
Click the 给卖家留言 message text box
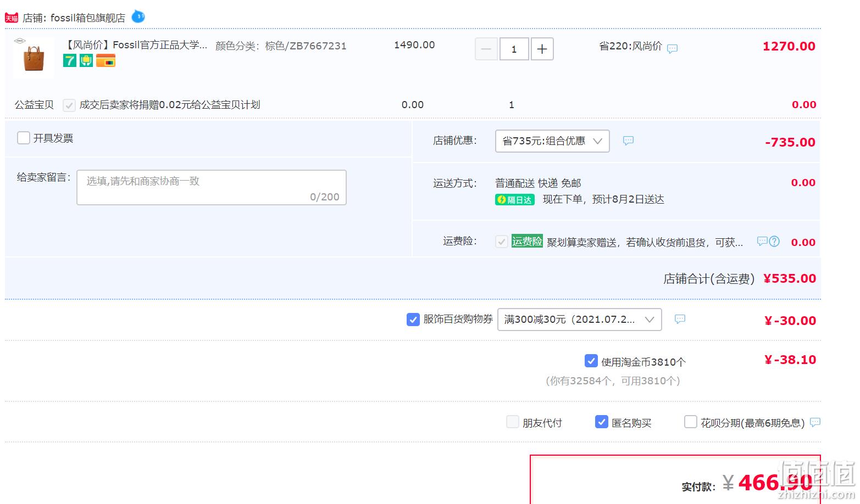tap(212, 187)
